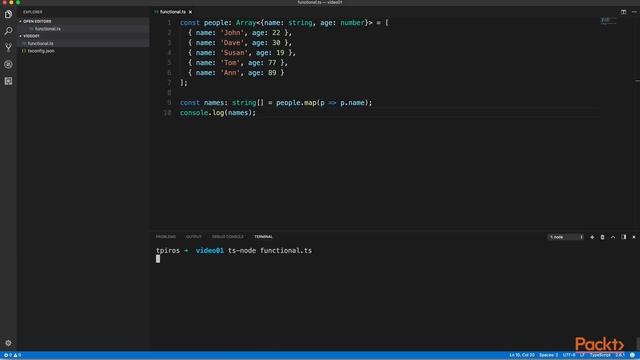Create a new terminal with plus icon
The height and width of the screenshot is (360, 640).
click(592, 237)
